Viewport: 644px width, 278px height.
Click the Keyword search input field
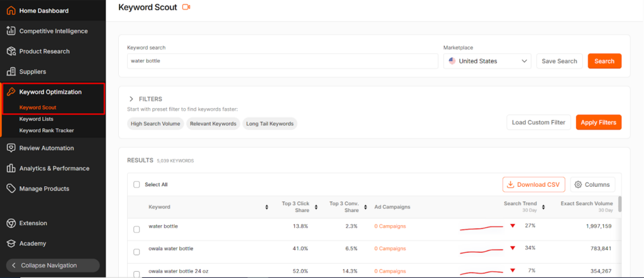pos(282,61)
